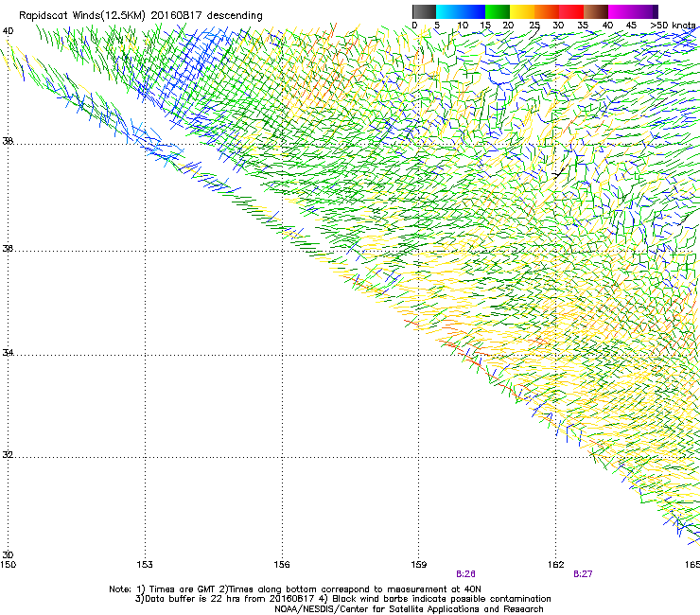
Task: Click the cyan-blue 5-15 knots color segment
Action: pos(461,11)
